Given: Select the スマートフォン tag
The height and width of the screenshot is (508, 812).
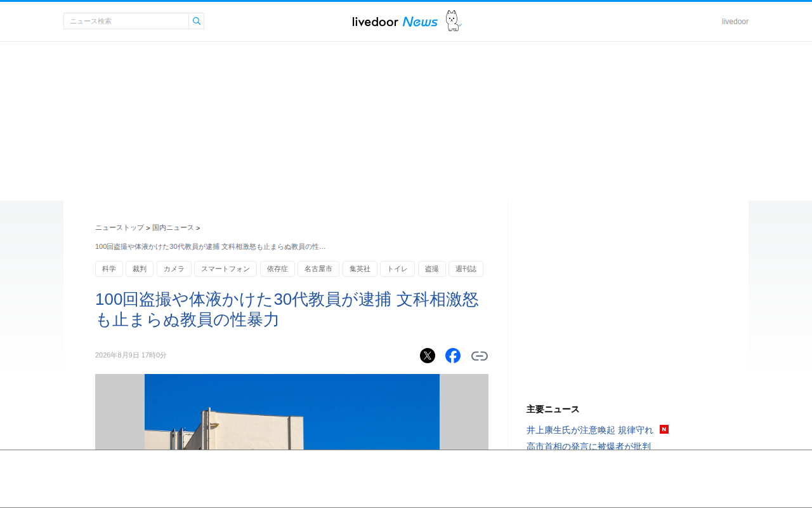Looking at the screenshot, I should 225,269.
